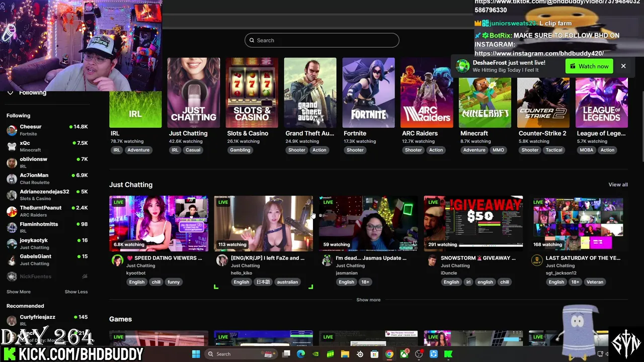Screen dimensions: 644x362
Task: Open the Instagram link in chat
Action: [539, 53]
